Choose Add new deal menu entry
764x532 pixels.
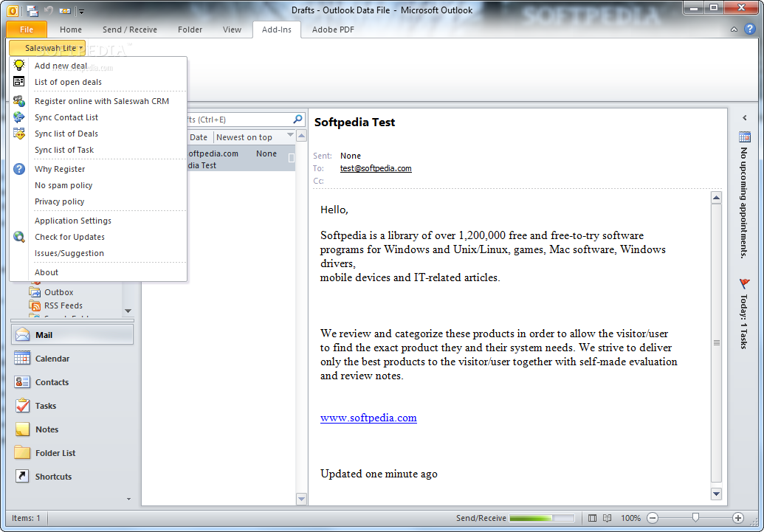click(98, 66)
